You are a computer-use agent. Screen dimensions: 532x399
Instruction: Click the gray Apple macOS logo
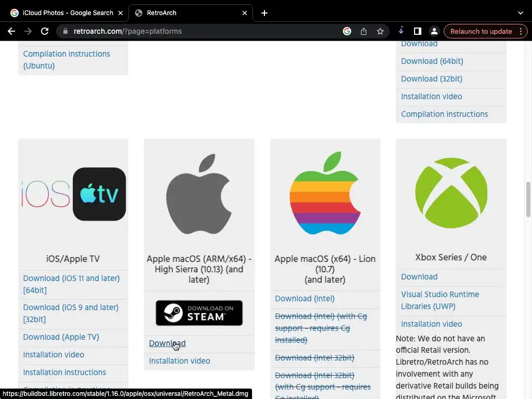(x=199, y=194)
